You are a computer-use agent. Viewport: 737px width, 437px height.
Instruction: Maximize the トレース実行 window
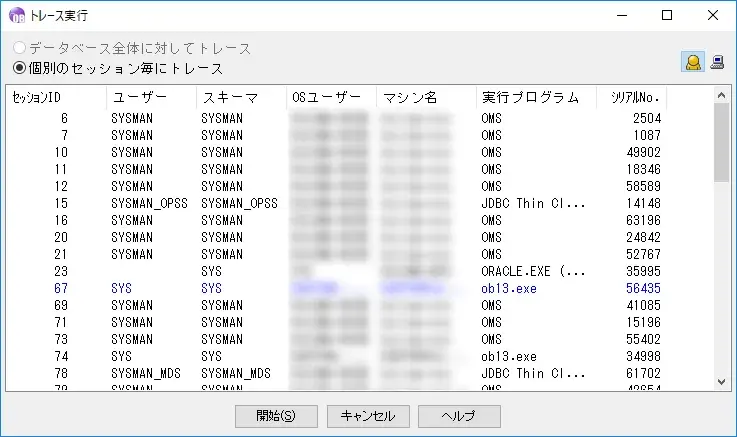[x=668, y=15]
